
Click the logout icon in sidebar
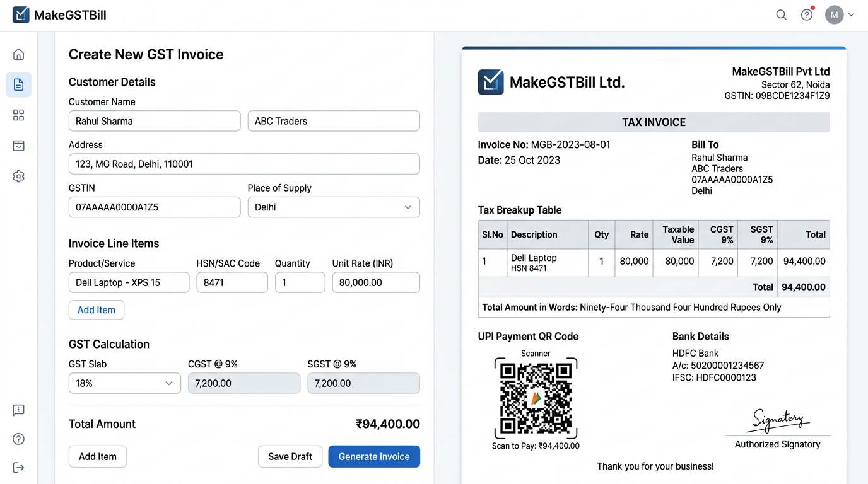(x=19, y=467)
